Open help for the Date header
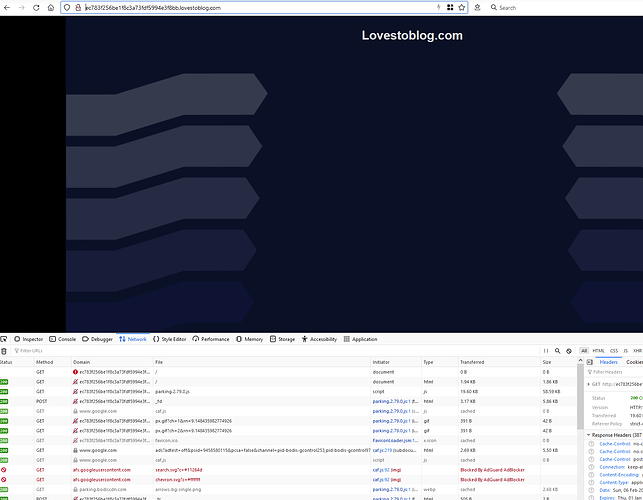Viewport: 643px width, 500px height. pos(591,490)
